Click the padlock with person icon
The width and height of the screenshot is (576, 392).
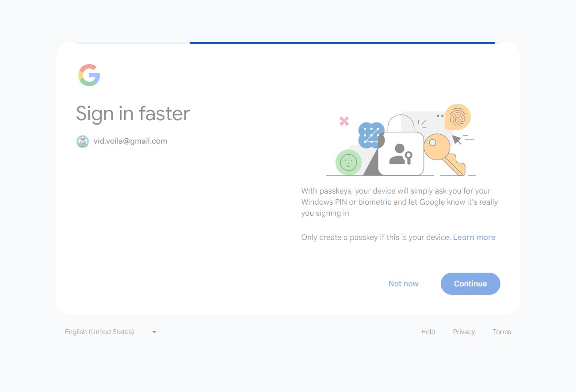coord(401,153)
